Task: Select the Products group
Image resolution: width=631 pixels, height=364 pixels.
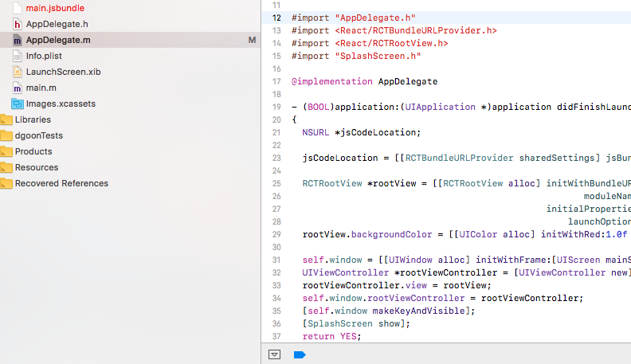Action: (x=33, y=151)
